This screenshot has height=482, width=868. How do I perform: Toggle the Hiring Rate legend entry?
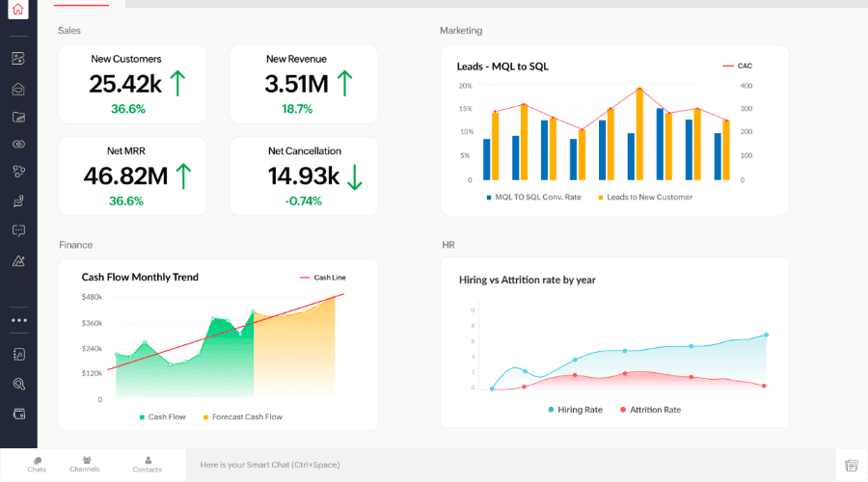575,410
